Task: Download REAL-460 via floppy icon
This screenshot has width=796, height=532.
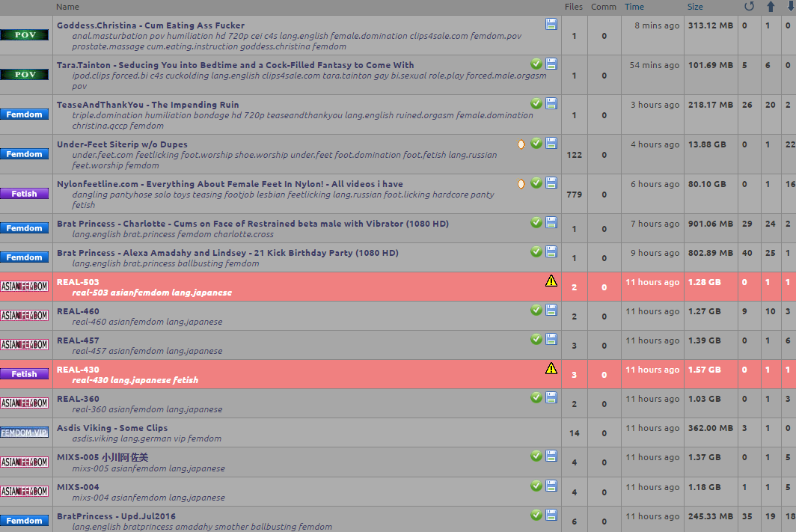Action: [x=551, y=311]
